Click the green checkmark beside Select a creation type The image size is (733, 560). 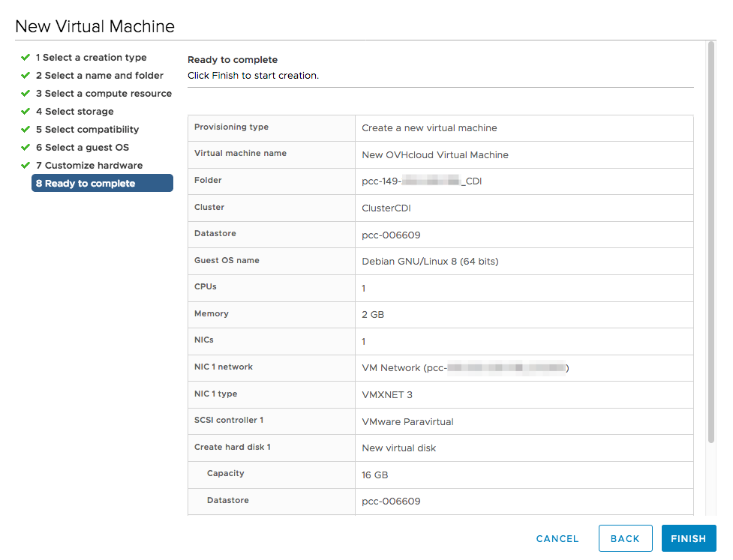point(26,58)
